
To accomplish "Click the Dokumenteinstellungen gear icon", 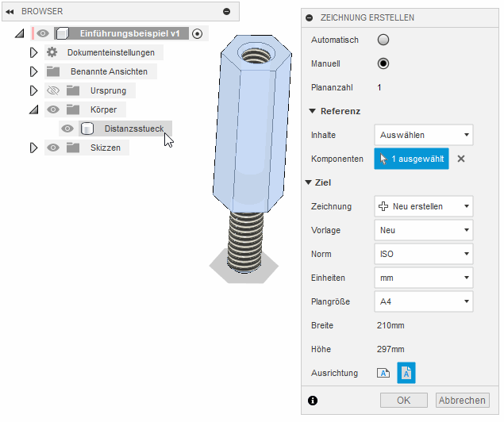I will coord(52,52).
